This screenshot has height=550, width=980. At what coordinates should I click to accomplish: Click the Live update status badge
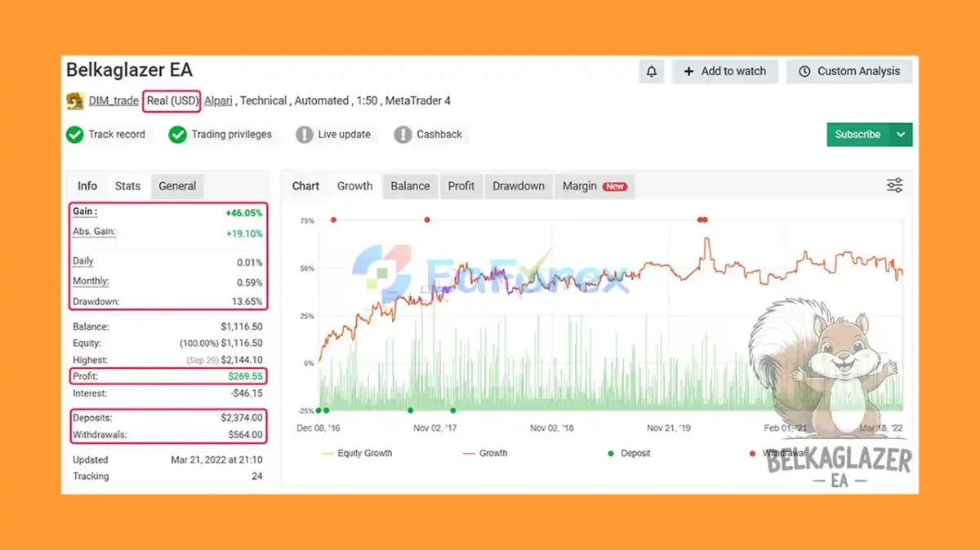point(334,135)
